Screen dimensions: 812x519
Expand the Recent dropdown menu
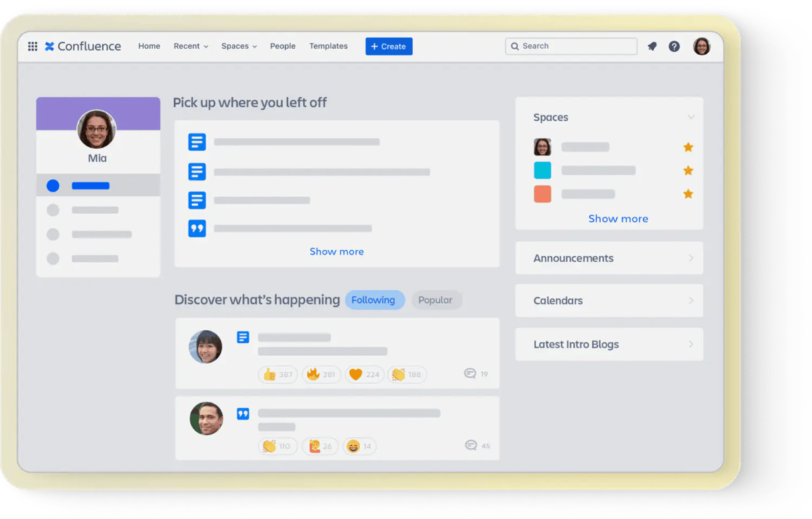point(191,47)
